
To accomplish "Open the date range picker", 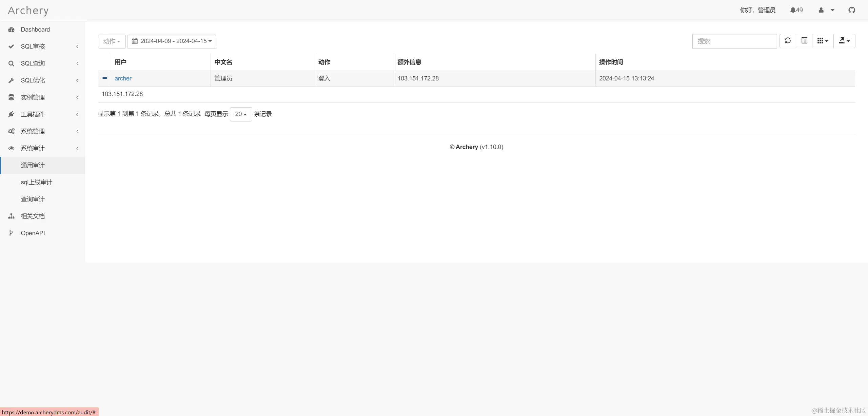I will [x=172, y=41].
